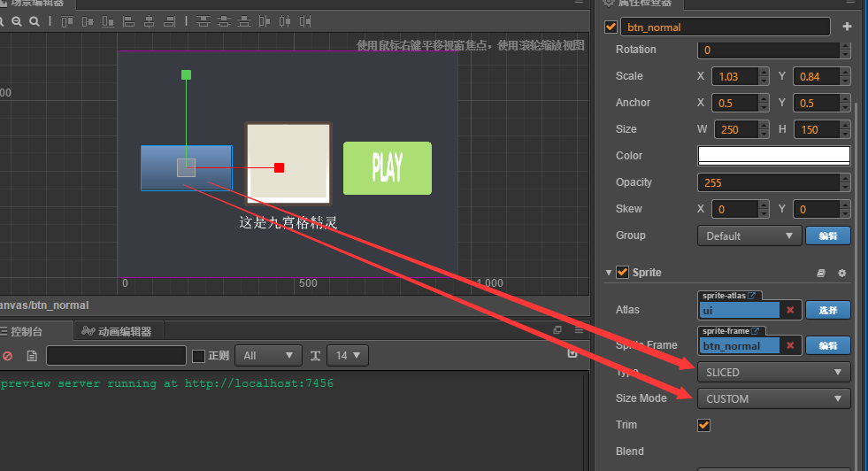Click the Anchor X field showing 0.5
The width and height of the screenshot is (868, 471).
[735, 103]
